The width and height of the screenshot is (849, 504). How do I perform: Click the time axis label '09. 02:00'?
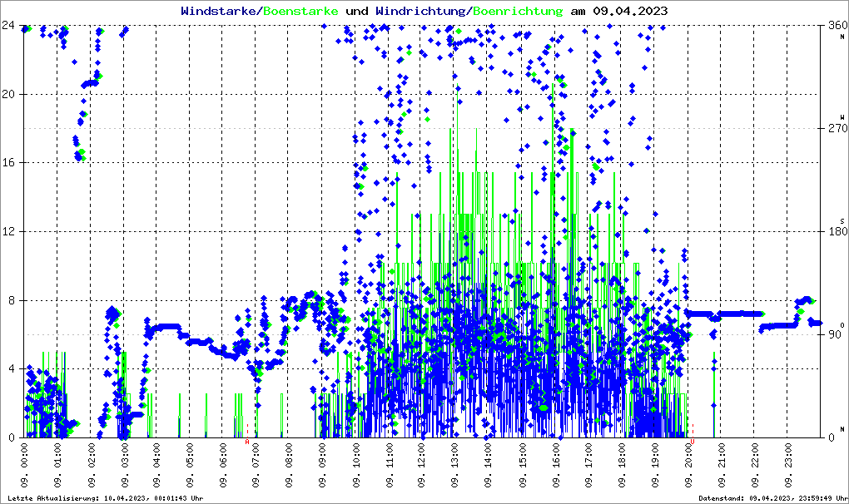[91, 466]
